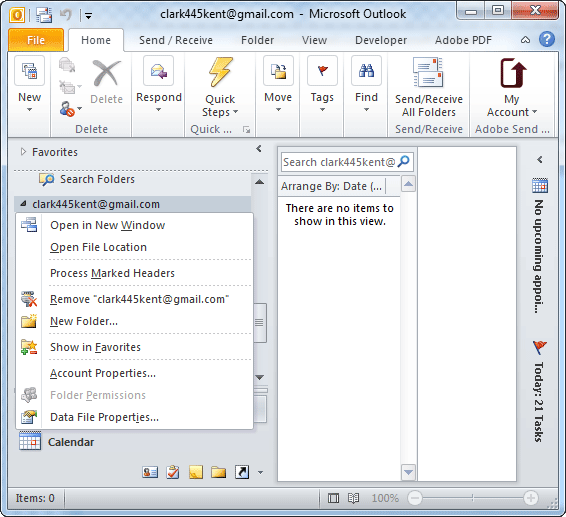Screen dimensions: 566x517
Task: Switch to the View tab
Action: 314,40
